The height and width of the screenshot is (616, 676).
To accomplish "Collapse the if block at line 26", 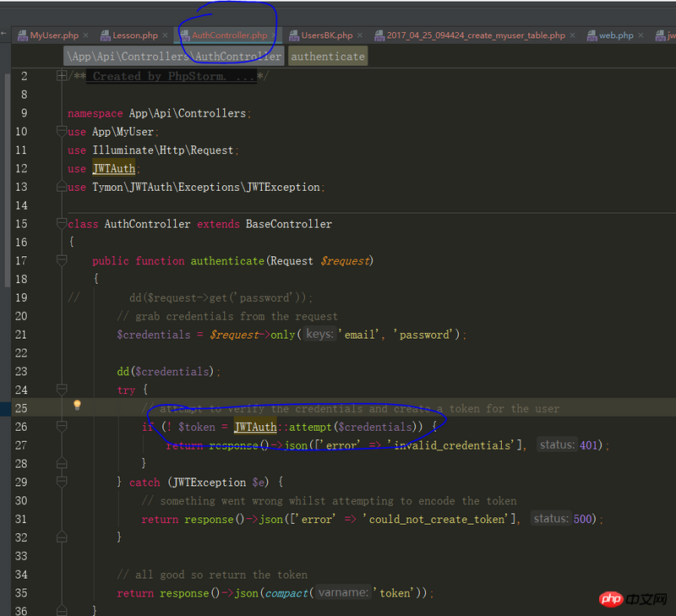I will pos(62,427).
